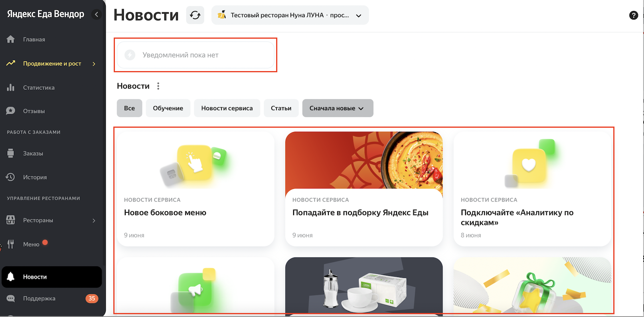This screenshot has height=317, width=644.
Task: Filter news by Новости сервиса
Action: pyautogui.click(x=227, y=108)
